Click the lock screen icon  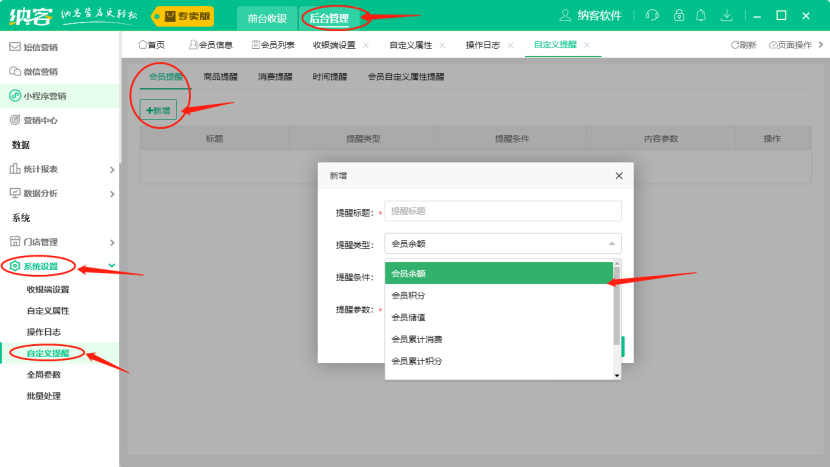click(x=679, y=16)
